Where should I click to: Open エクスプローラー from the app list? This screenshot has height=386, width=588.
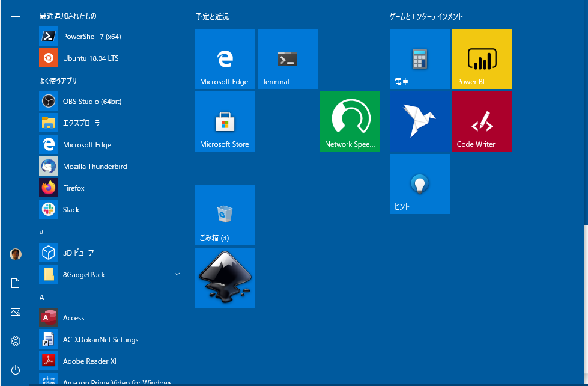coord(111,123)
